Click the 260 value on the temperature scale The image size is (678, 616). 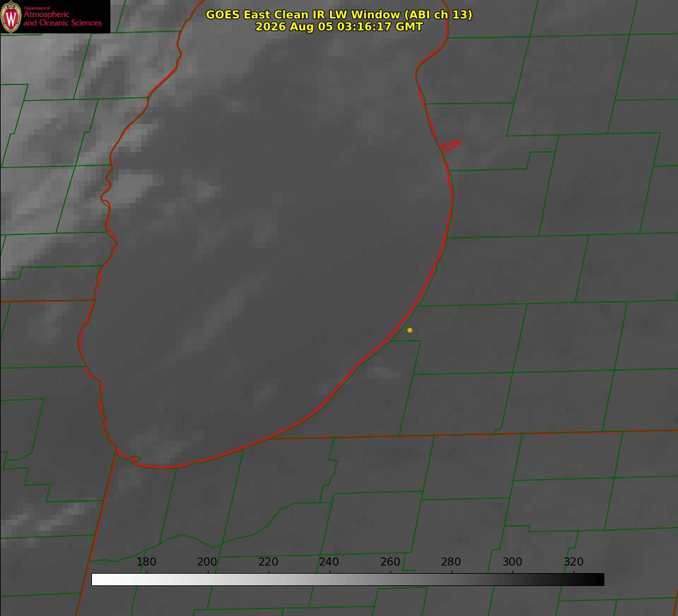tap(390, 561)
